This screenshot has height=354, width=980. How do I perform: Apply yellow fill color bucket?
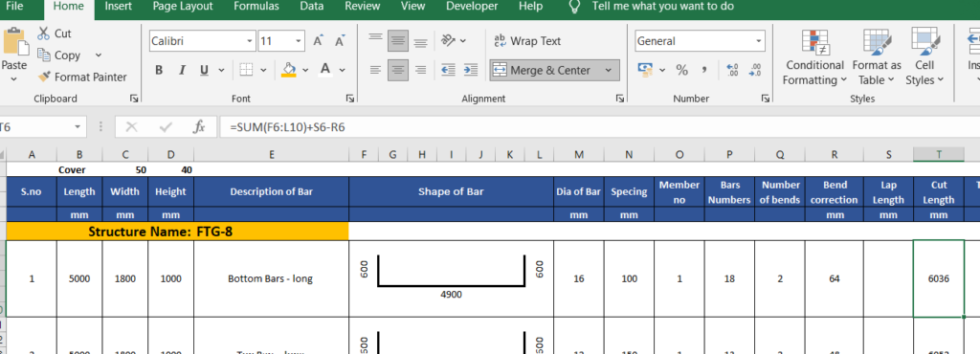point(288,69)
